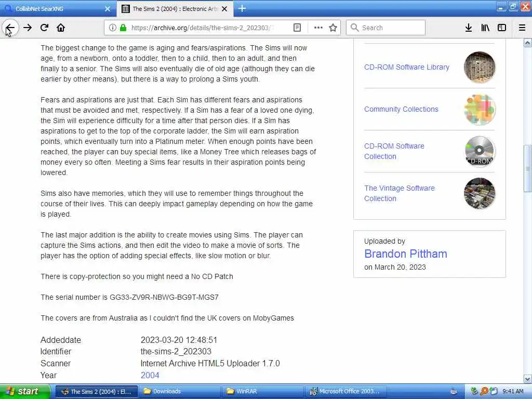
Task: Toggle reader view icon in address bar
Action: [x=297, y=28]
